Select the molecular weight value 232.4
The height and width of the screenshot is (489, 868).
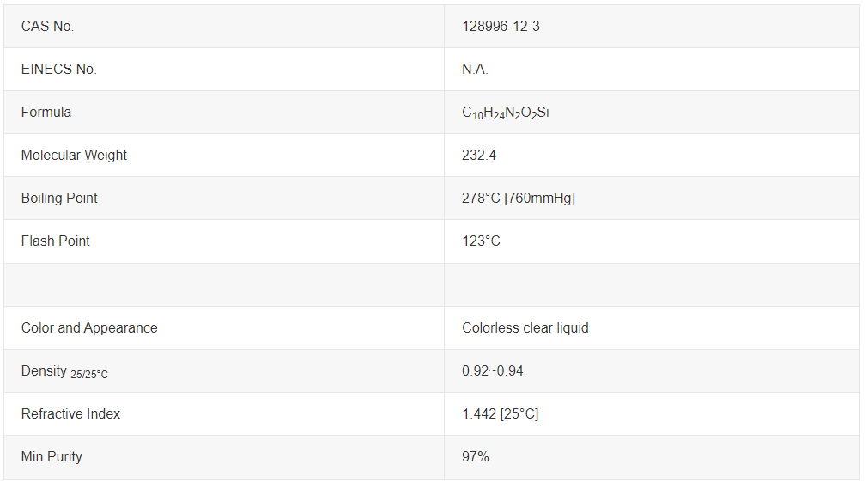[x=479, y=156]
